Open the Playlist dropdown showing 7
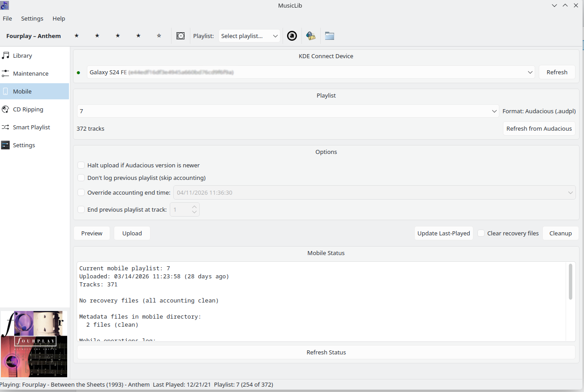 (x=288, y=111)
